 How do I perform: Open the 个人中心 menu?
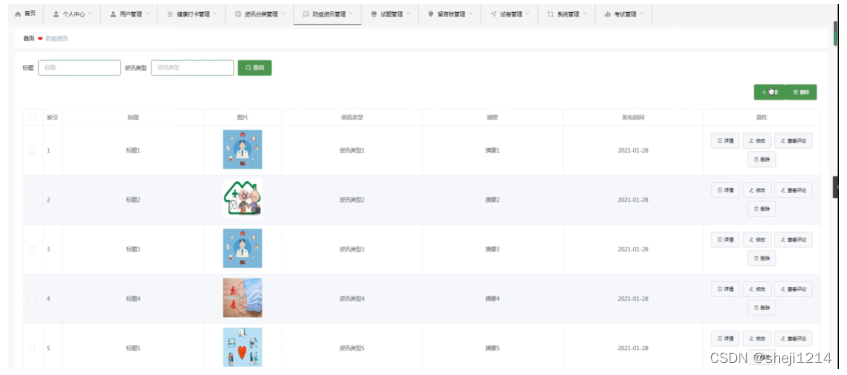click(72, 14)
